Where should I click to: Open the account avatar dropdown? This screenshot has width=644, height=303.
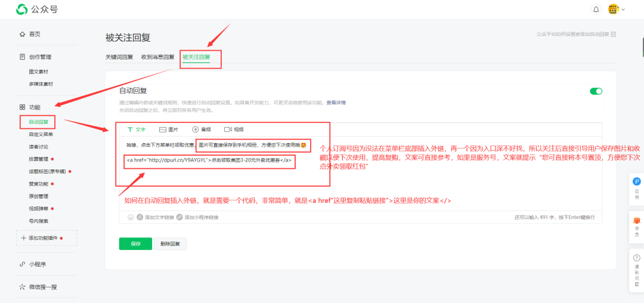click(617, 10)
